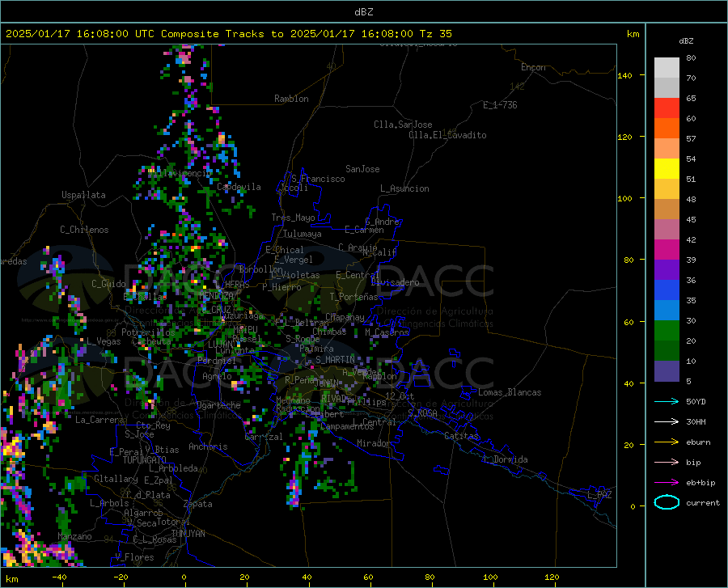Click the TUPUNGATO map label
The image size is (728, 588).
(x=145, y=460)
